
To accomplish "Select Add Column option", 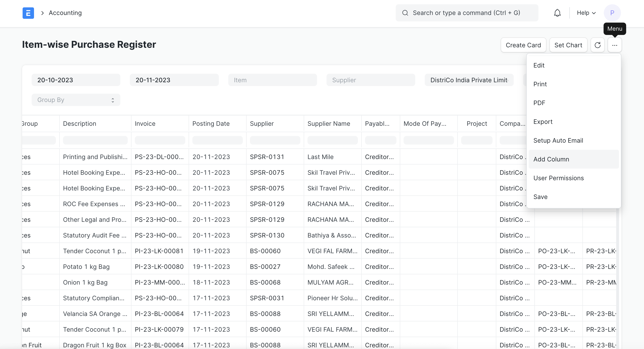I will (551, 159).
